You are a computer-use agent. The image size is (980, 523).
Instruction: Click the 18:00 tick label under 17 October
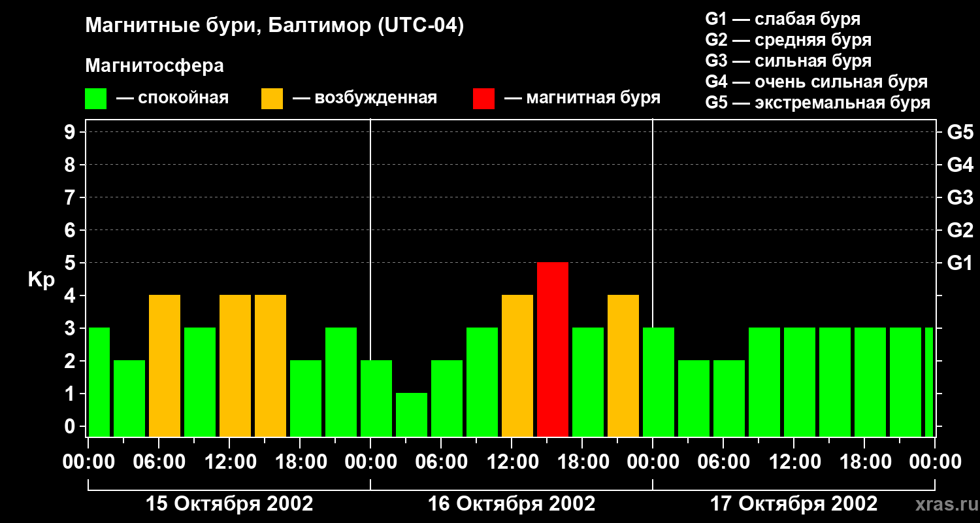(x=864, y=462)
